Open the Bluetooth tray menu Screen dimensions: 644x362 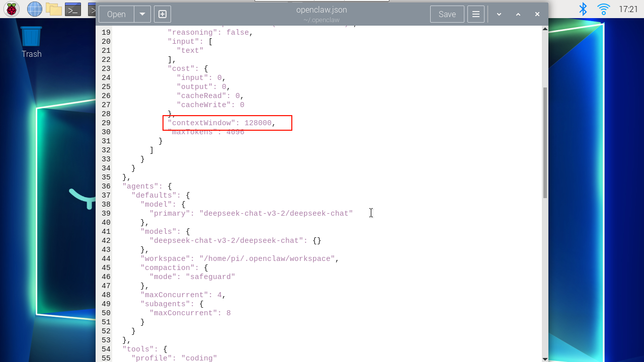(583, 9)
